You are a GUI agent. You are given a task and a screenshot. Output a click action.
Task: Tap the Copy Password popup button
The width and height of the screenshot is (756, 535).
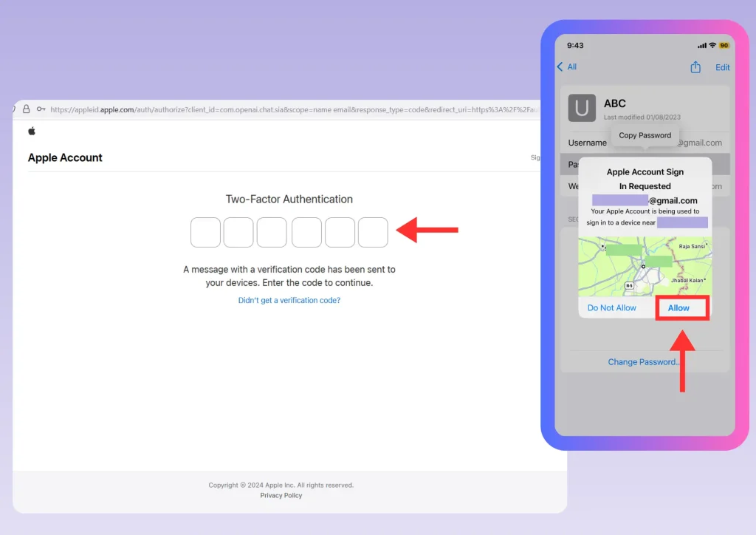pyautogui.click(x=645, y=135)
